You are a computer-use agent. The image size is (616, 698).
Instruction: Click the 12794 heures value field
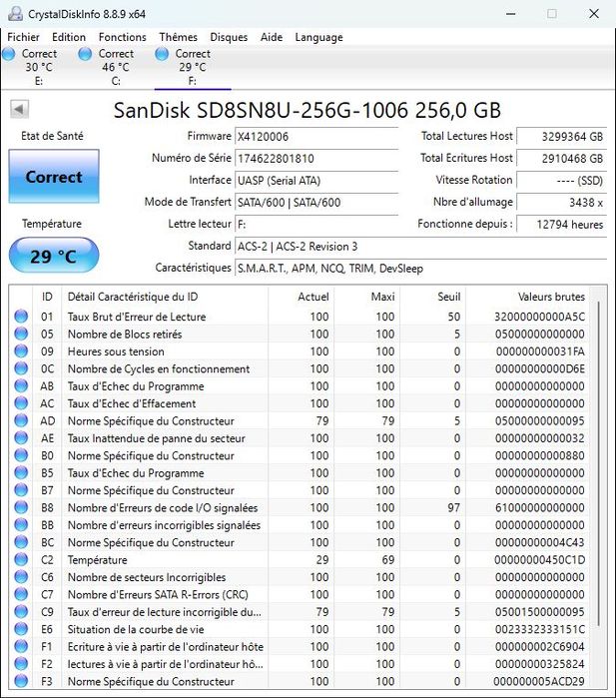pyautogui.click(x=561, y=224)
